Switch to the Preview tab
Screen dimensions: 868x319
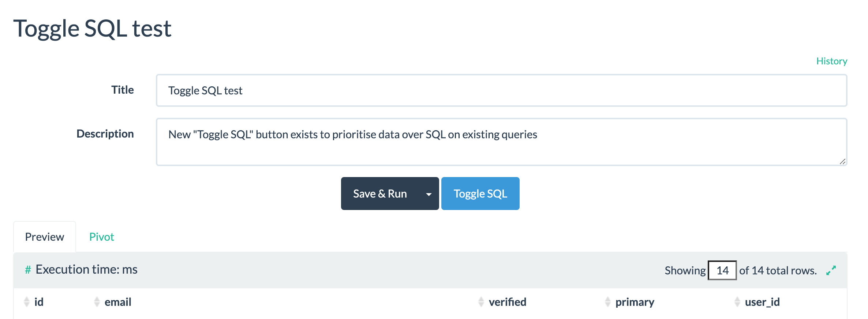point(44,236)
